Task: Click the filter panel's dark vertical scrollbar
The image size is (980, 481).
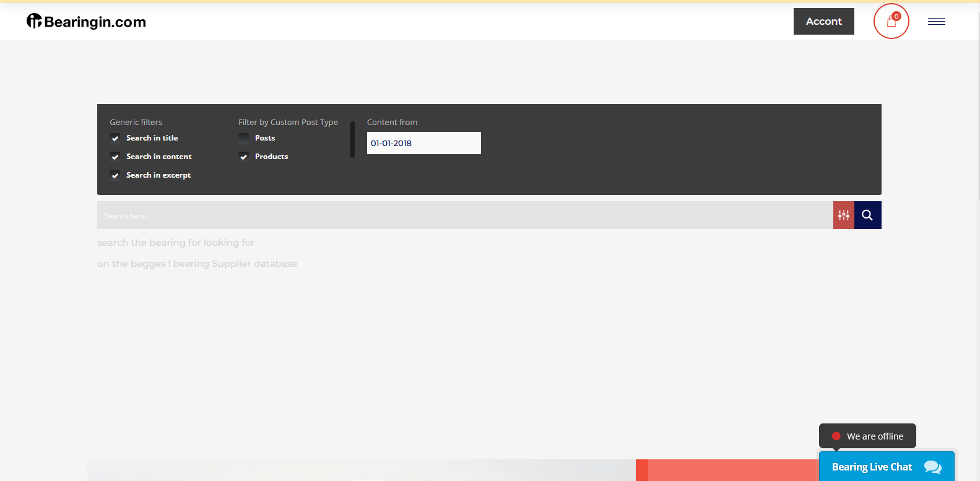Action: click(x=352, y=140)
